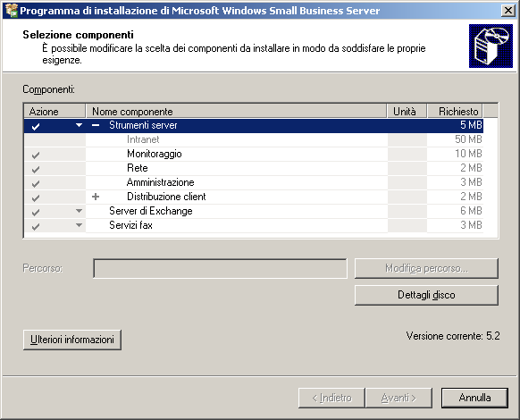Open Dettagli disco
Screen dimensions: 520x420
[426, 295]
